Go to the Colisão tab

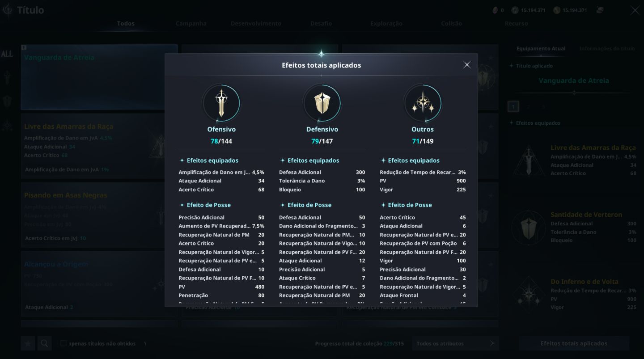click(451, 23)
